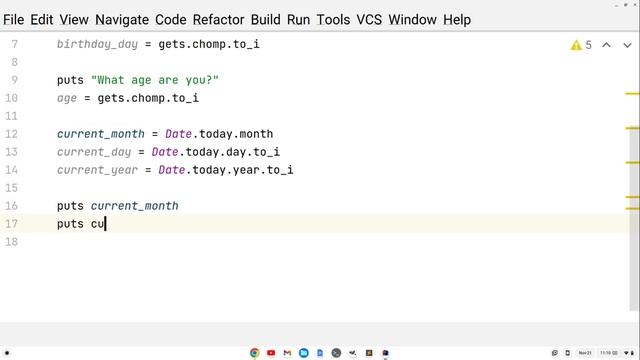The image size is (640, 360).
Task: Open the Build menu
Action: click(x=265, y=20)
